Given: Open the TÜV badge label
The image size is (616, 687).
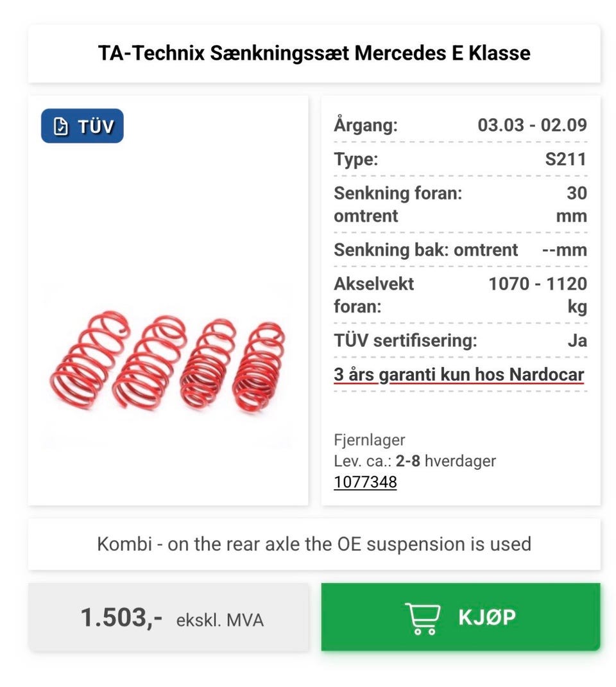Looking at the screenshot, I should click(96, 126).
